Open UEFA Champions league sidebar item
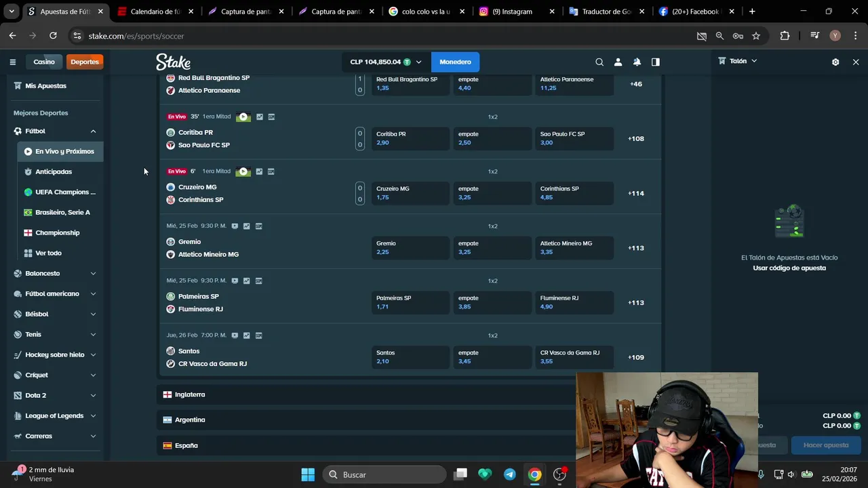The image size is (868, 488). pyautogui.click(x=60, y=192)
